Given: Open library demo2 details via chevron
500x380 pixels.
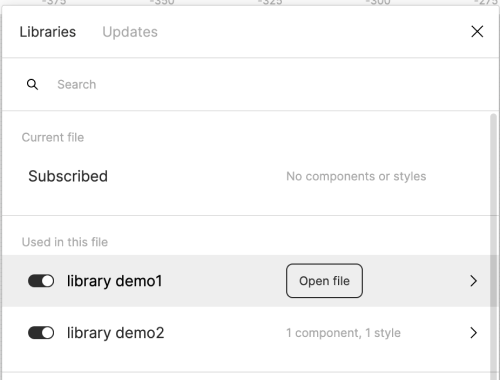Looking at the screenshot, I should click(x=473, y=333).
